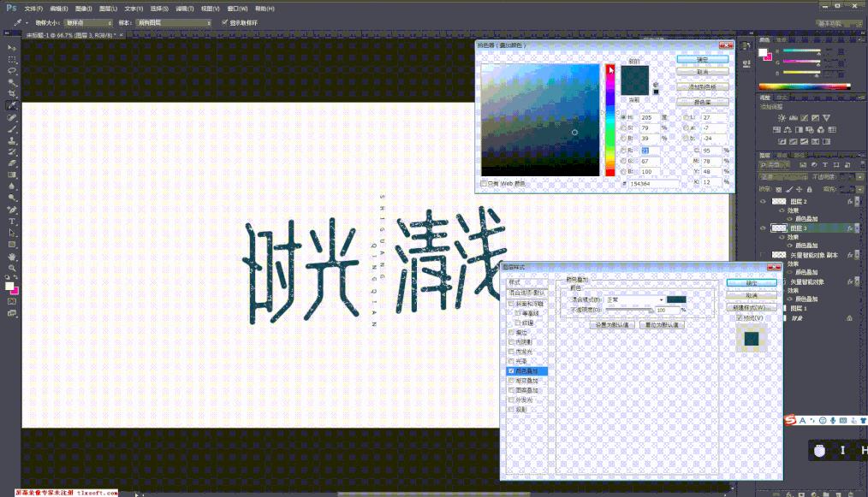Image resolution: width=868 pixels, height=497 pixels.
Task: Hide the 图层 2 layer visibility
Action: pos(762,199)
